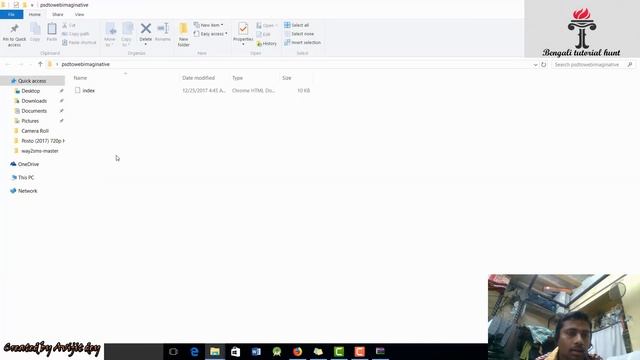Image resolution: width=640 pixels, height=360 pixels.
Task: Click the Delete X icon
Action: (x=146, y=28)
